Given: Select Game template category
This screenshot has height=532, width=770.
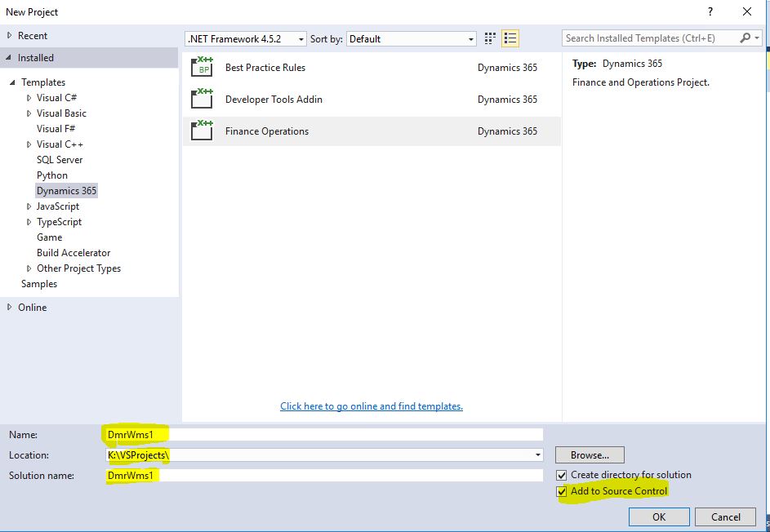Looking at the screenshot, I should tap(49, 237).
